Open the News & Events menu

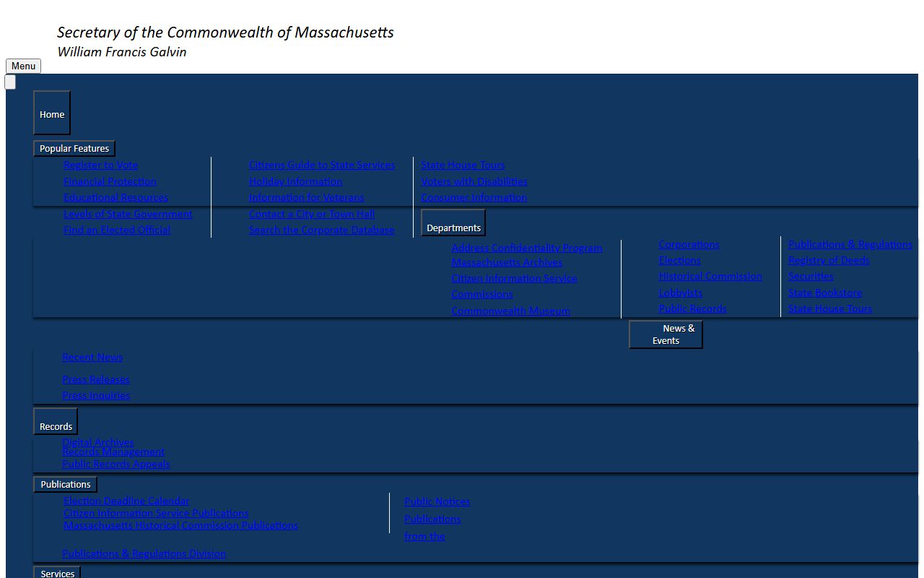666,335
